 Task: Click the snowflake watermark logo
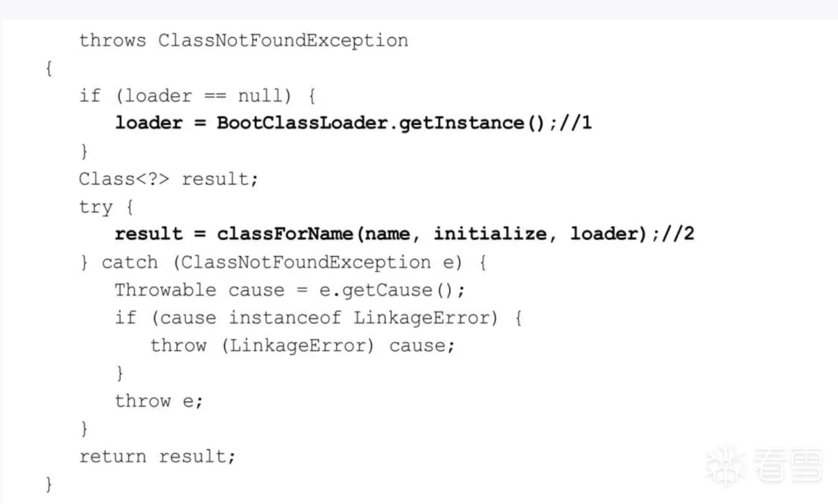[725, 464]
